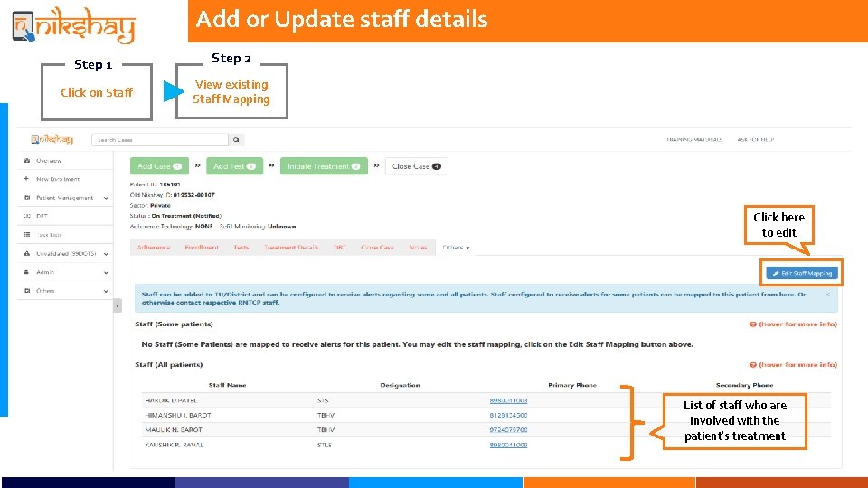Open the Tests tab
The image size is (868, 488).
(241, 248)
